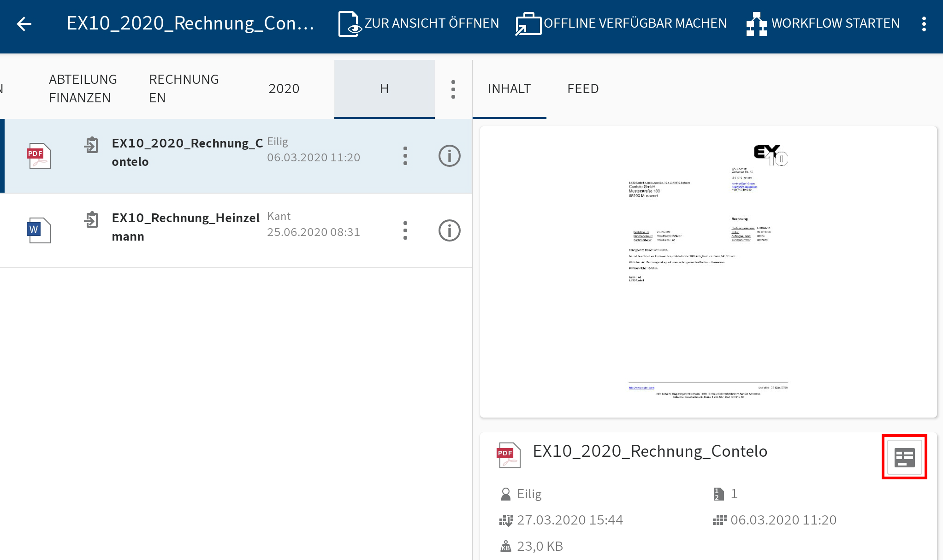Select EX10_2020_Rechnung_Contelo list entry
Screen dimensions: 943x560
point(236,156)
